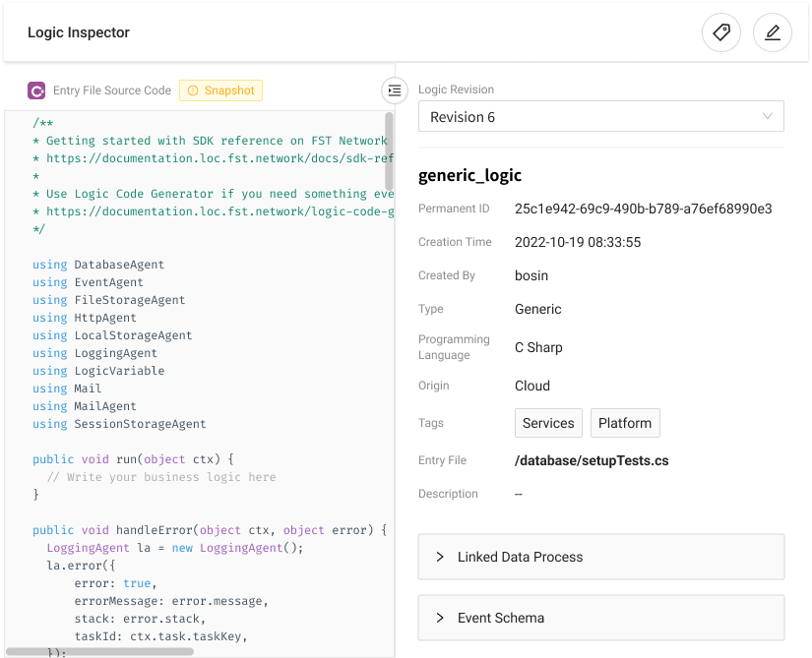This screenshot has height=658, width=812.
Task: Click the Snapshot warning circle icon
Action: (193, 90)
